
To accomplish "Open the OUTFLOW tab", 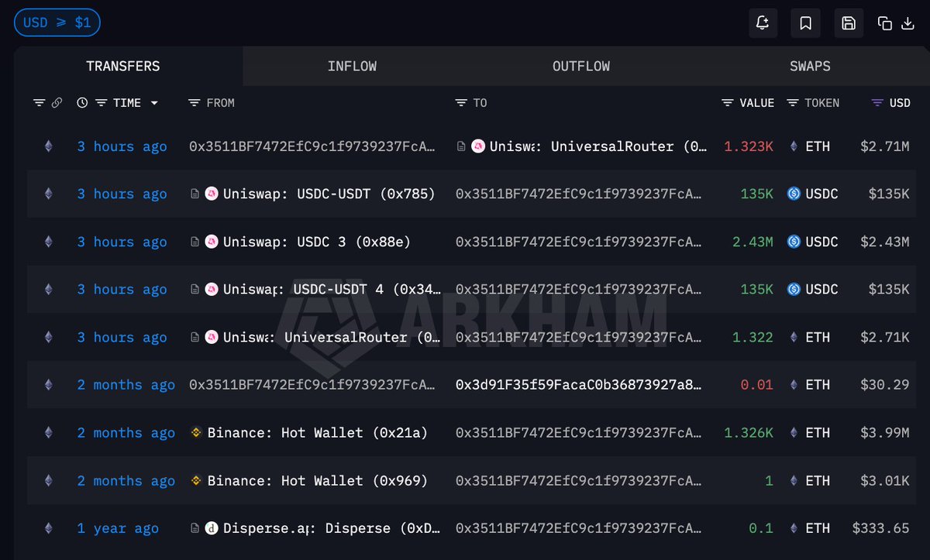I will coord(580,66).
